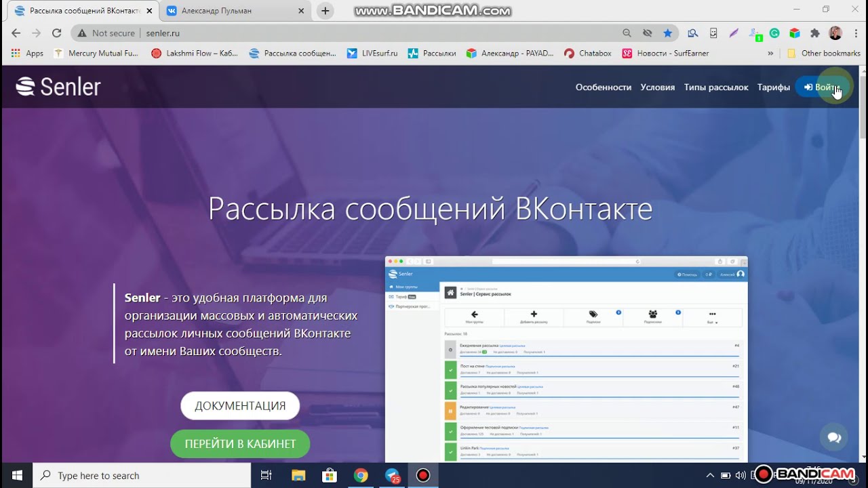The height and width of the screenshot is (488, 868).
Task: Switch to Александр Пульман browser tab
Action: 236,11
